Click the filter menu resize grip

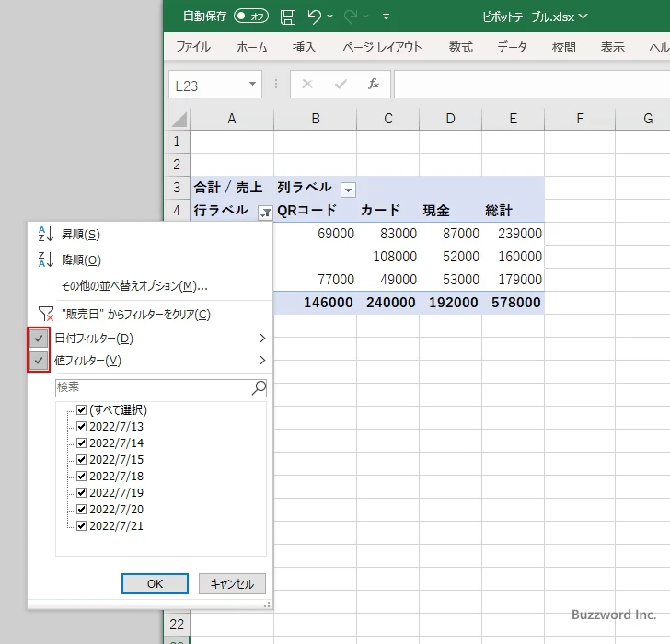coord(267,604)
